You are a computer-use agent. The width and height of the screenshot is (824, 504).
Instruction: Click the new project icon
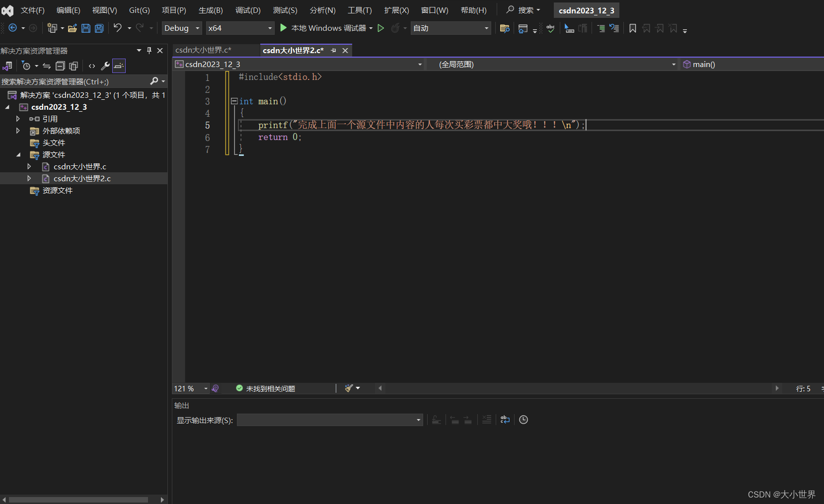click(x=52, y=28)
